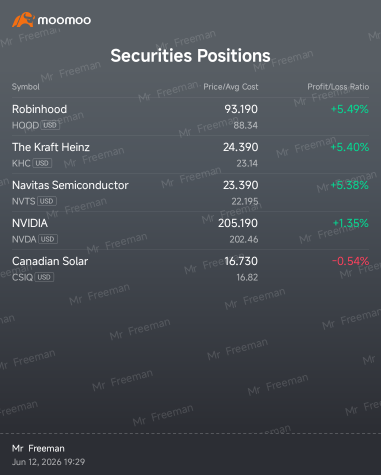The height and width of the screenshot is (475, 381).
Task: Click the Securities Positions title
Action: click(190, 56)
